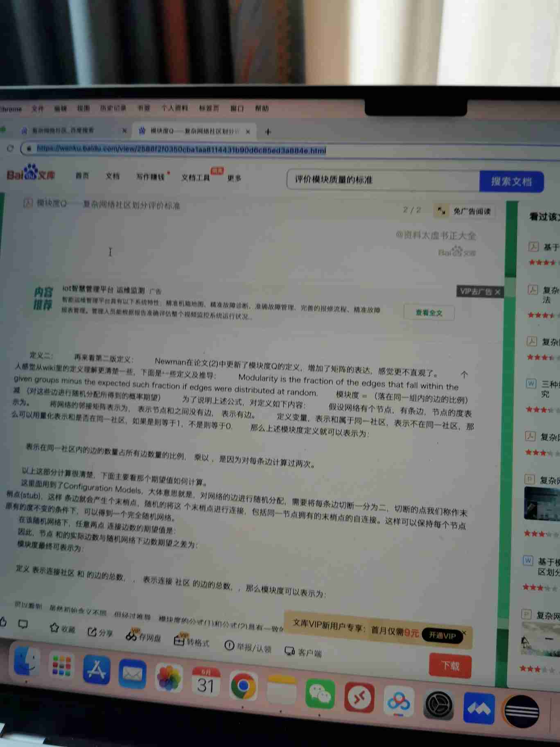Reload the page with refresh icon
Screen dimensions: 560x747
pos(10,148)
